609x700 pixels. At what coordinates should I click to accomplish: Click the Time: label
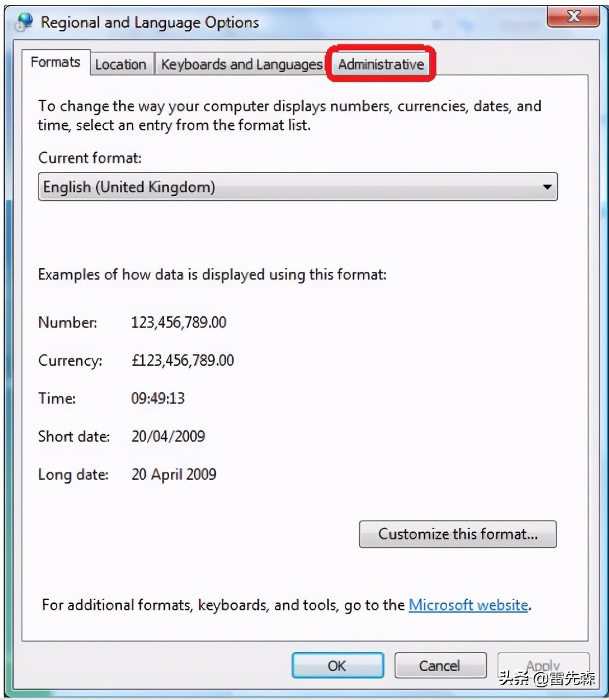click(57, 398)
